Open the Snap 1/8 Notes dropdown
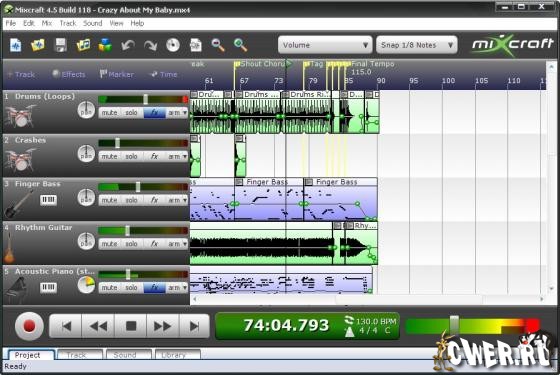 pyautogui.click(x=417, y=45)
